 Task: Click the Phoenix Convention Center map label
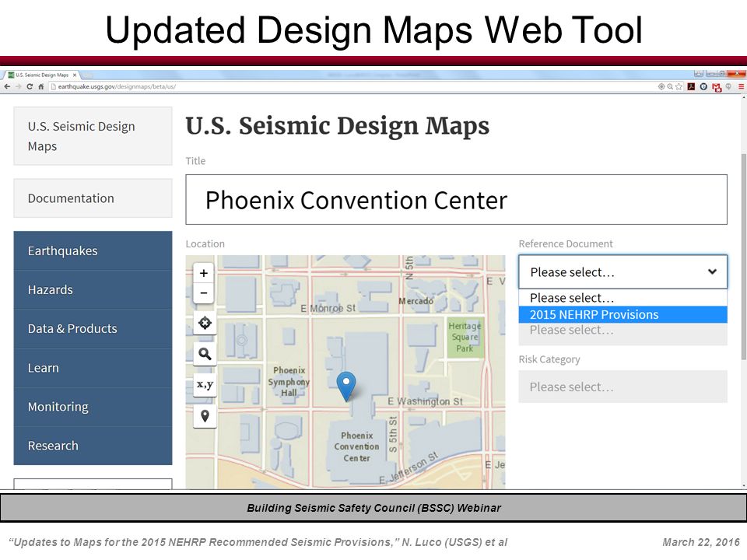(x=356, y=446)
